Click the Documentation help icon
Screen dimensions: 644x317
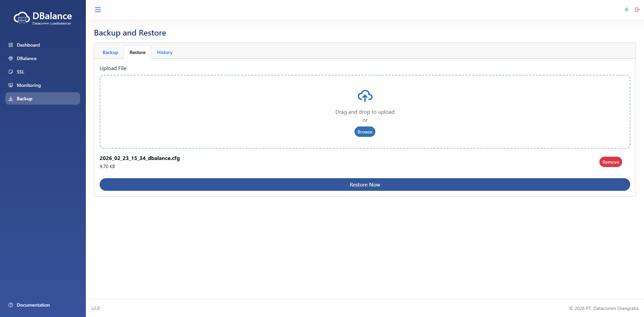11,305
